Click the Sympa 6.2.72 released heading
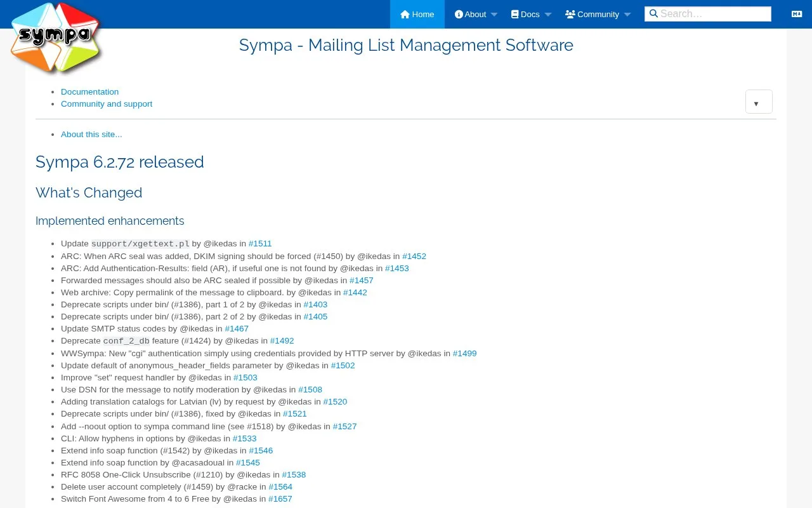812x508 pixels. coord(120,162)
